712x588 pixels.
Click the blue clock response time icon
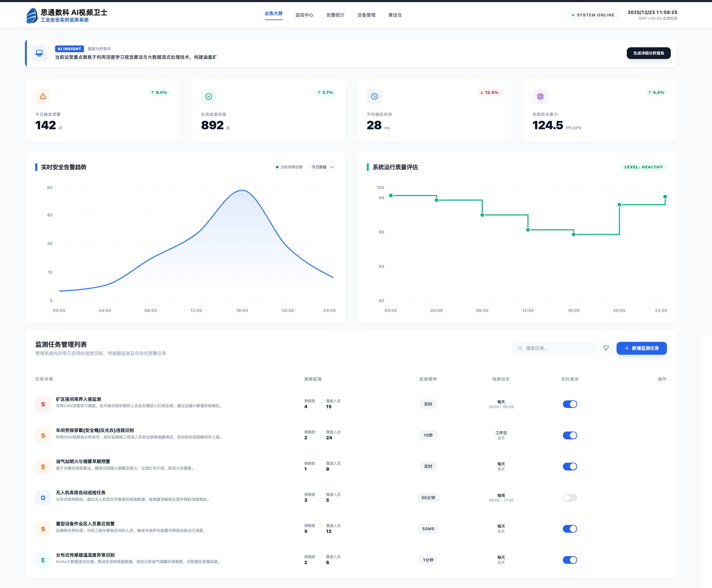pos(374,96)
